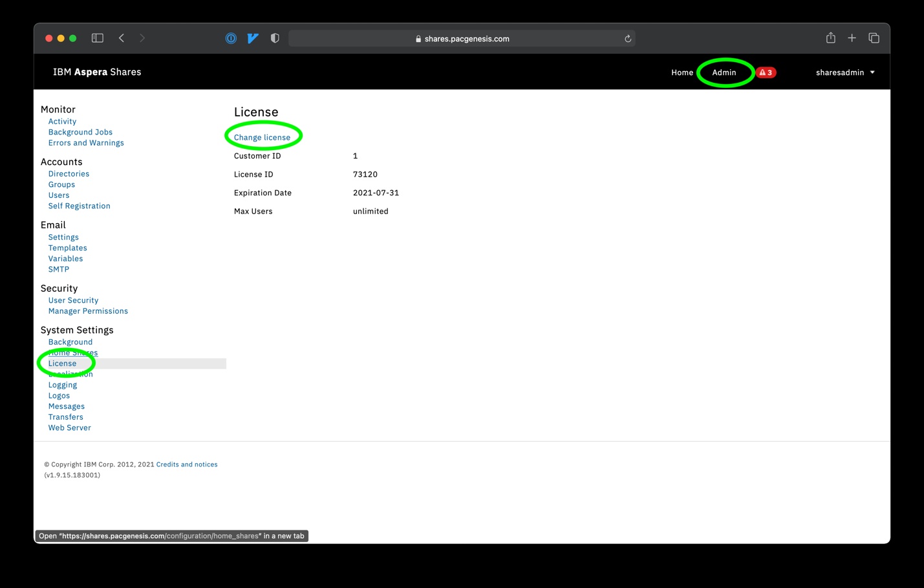Image resolution: width=924 pixels, height=588 pixels.
Task: Toggle the Safari sidebar icon
Action: (x=98, y=38)
